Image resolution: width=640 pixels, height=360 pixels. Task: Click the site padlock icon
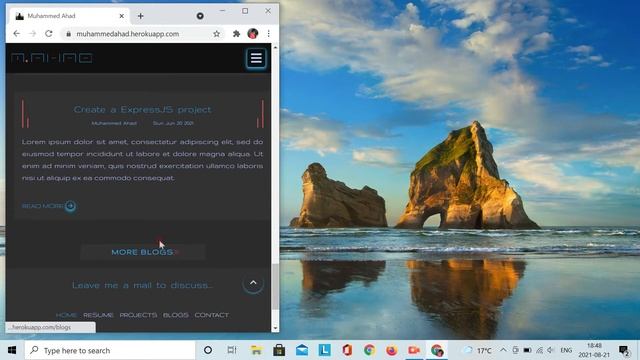(x=69, y=34)
